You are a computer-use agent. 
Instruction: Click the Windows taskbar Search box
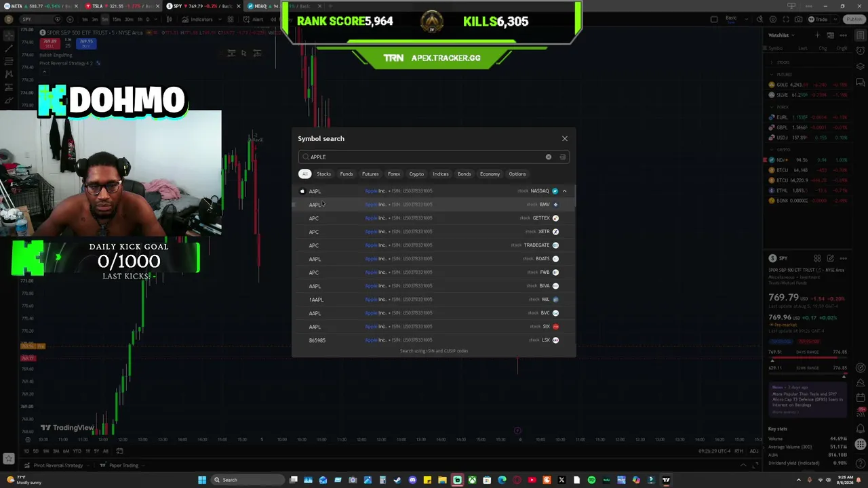pyautogui.click(x=248, y=480)
